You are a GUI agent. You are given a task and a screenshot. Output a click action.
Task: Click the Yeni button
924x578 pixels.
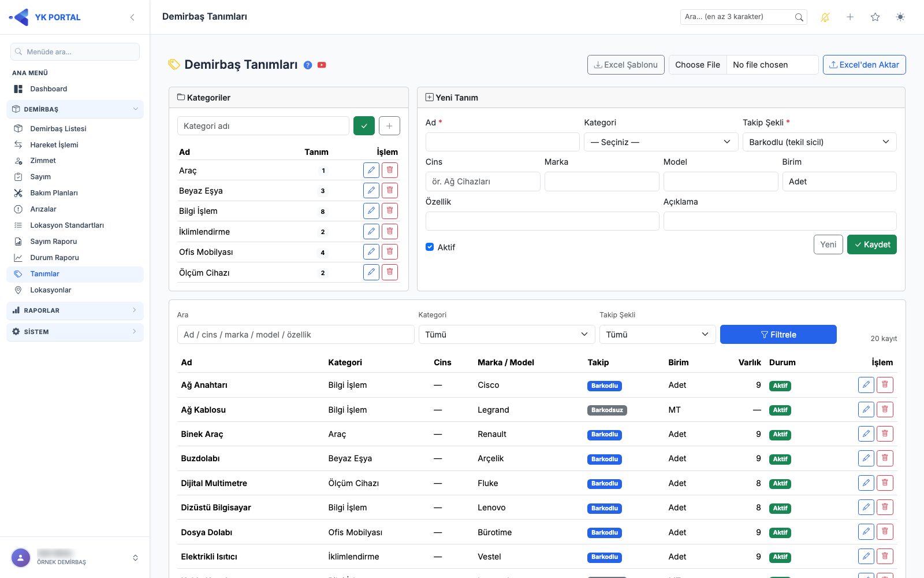(828, 244)
